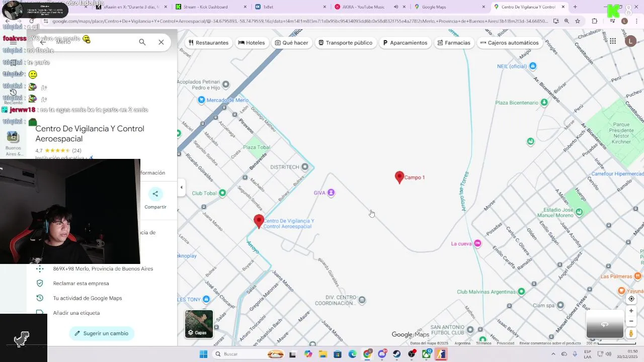Click the Club Tobal green marker
The image size is (644, 362).
(x=222, y=193)
